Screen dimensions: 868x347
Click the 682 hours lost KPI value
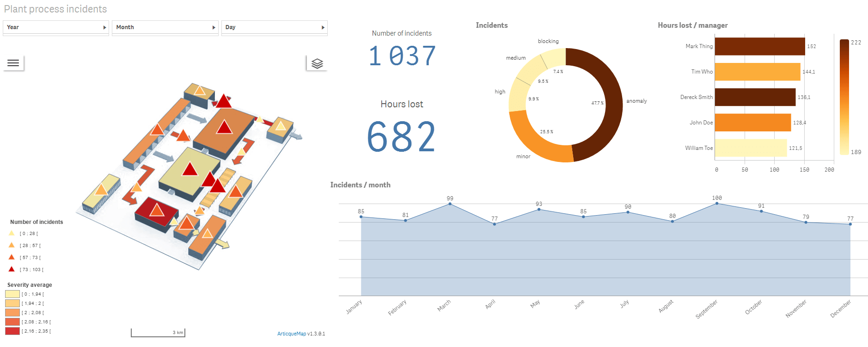[402, 137]
